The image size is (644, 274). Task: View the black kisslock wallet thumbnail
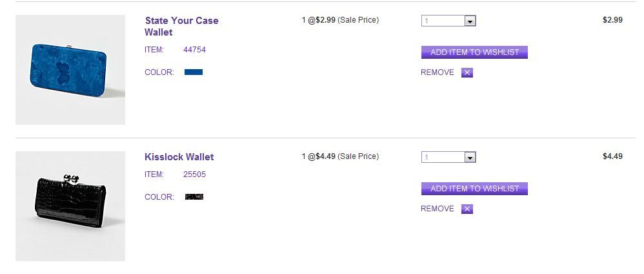tap(70, 205)
